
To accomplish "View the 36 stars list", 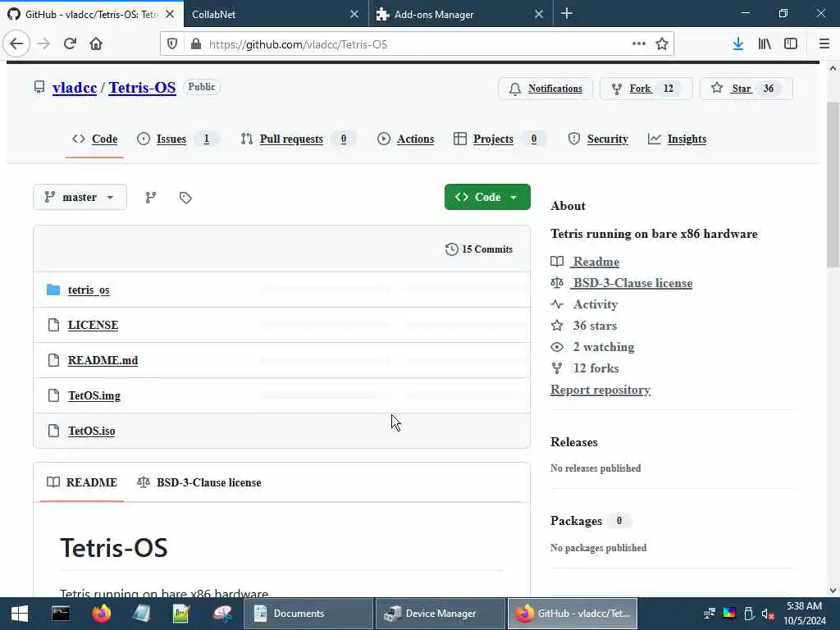I will pos(595,326).
